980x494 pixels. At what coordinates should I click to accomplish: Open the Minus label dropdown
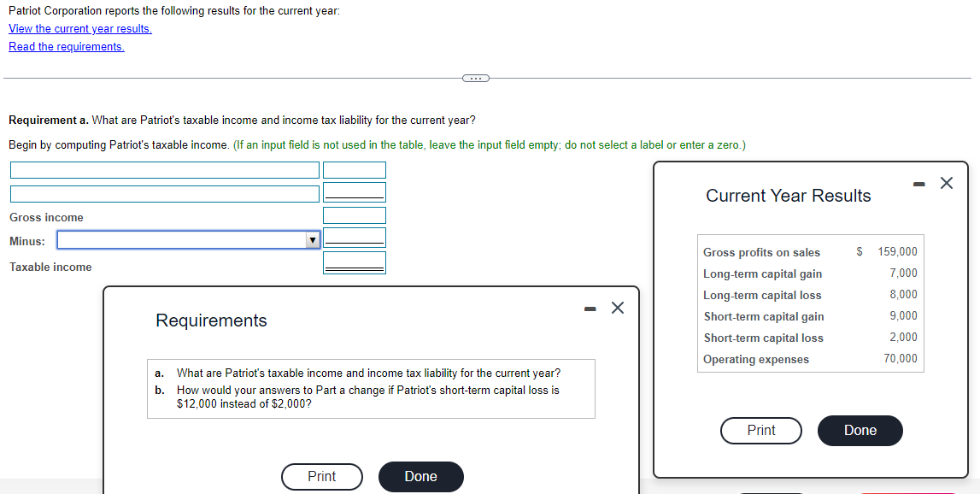(189, 240)
